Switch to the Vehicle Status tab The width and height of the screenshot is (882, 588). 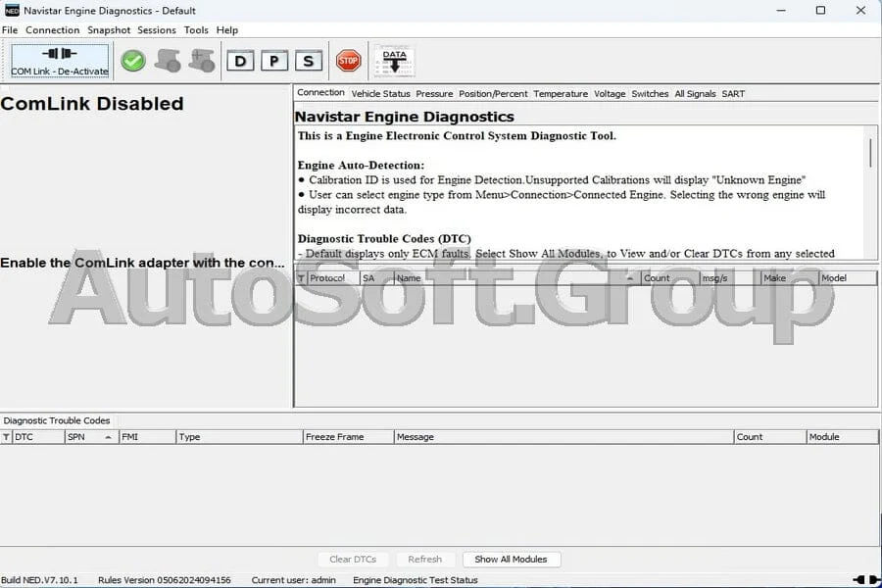381,94
